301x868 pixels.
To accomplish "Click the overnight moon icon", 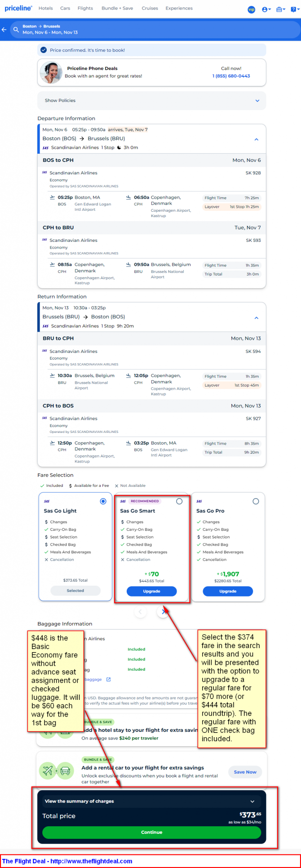I will pyautogui.click(x=119, y=147).
